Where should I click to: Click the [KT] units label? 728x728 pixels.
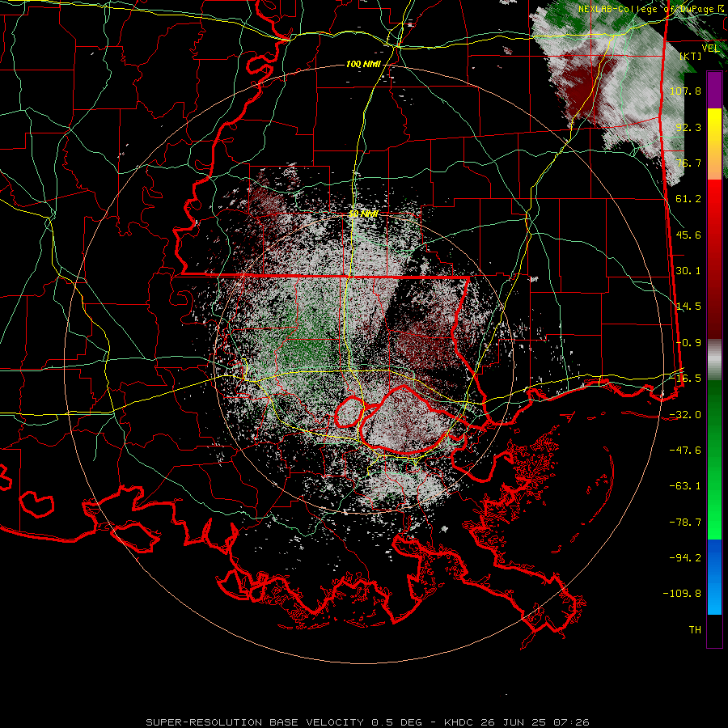click(x=691, y=56)
